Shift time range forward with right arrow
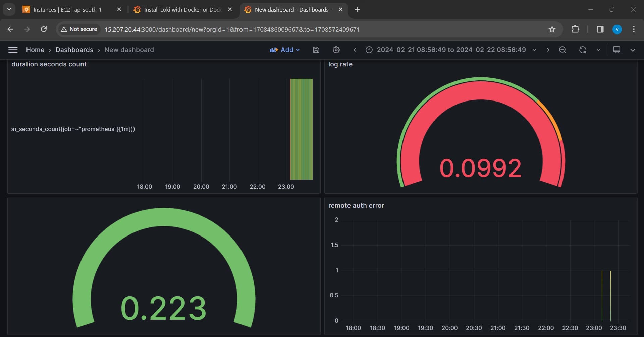The width and height of the screenshot is (644, 337). pos(548,50)
